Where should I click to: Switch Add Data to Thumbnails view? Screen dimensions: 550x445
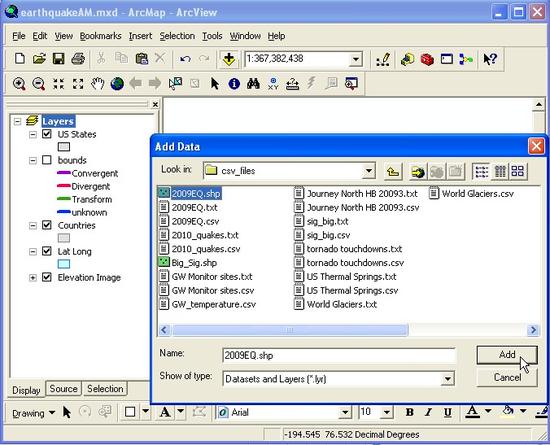click(x=518, y=171)
